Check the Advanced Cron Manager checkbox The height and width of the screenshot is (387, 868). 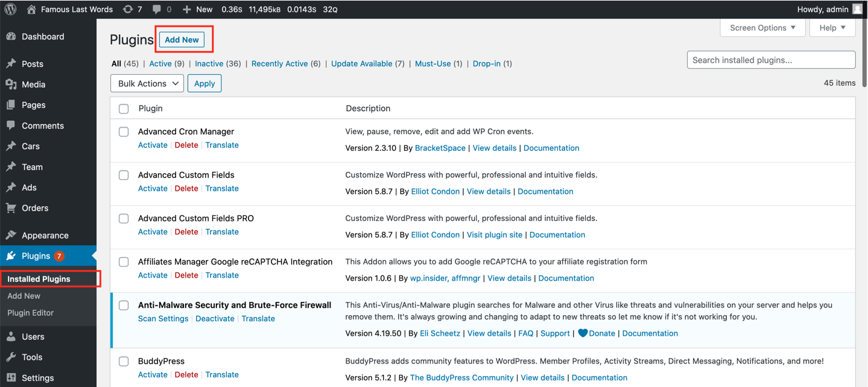pyautogui.click(x=124, y=132)
